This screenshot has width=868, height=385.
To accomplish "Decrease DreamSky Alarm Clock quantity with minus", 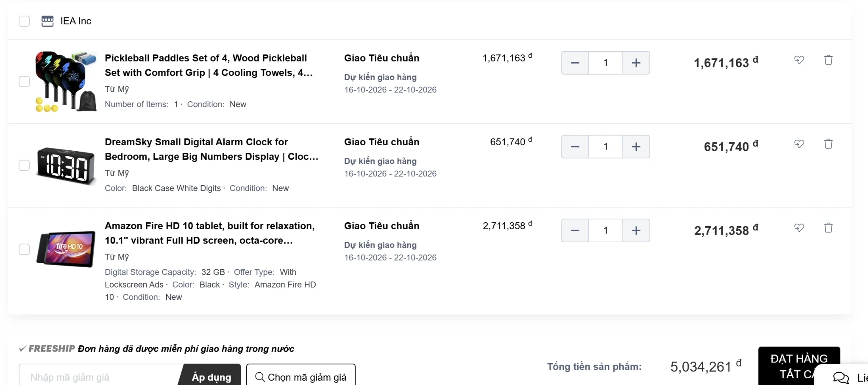I will click(x=575, y=147).
